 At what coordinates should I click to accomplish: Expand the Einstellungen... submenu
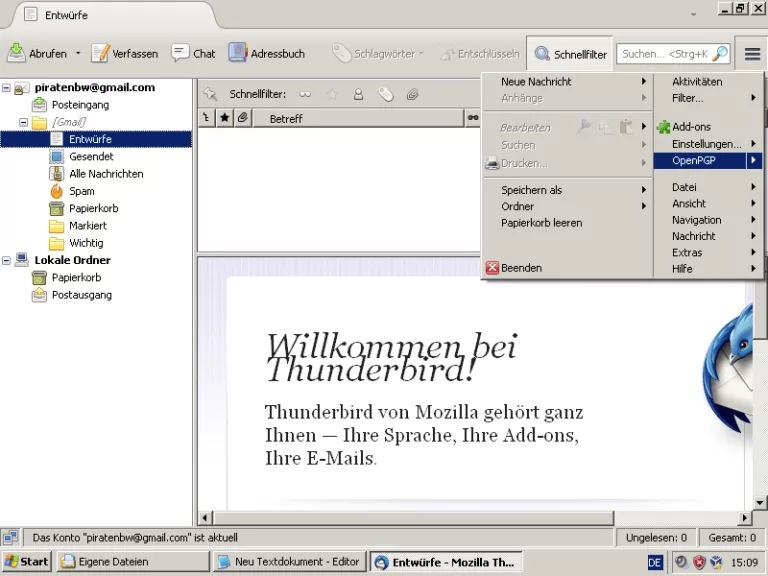point(708,144)
